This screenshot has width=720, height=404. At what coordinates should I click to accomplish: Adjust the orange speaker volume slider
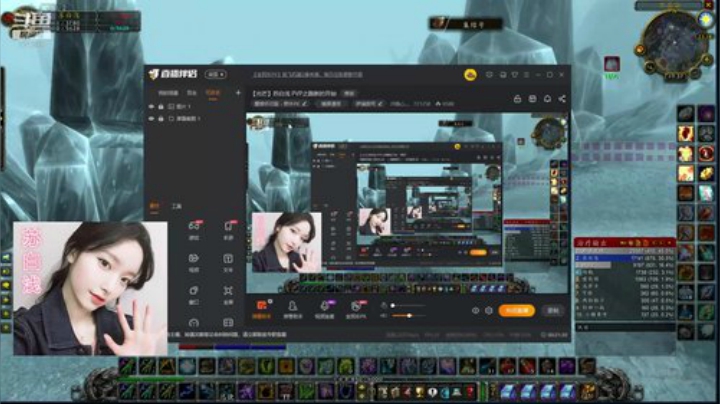click(x=409, y=316)
